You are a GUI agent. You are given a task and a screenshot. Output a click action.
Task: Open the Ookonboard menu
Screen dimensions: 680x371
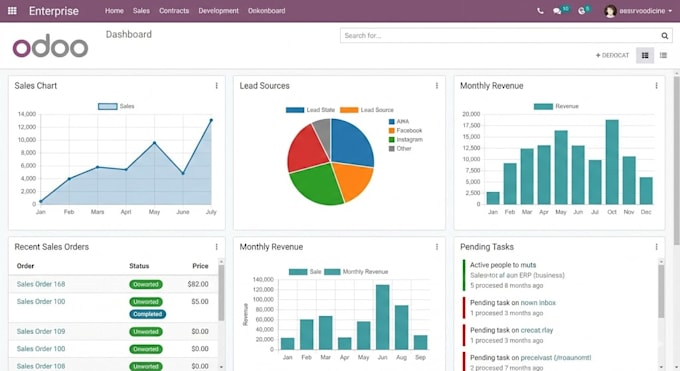click(x=267, y=11)
